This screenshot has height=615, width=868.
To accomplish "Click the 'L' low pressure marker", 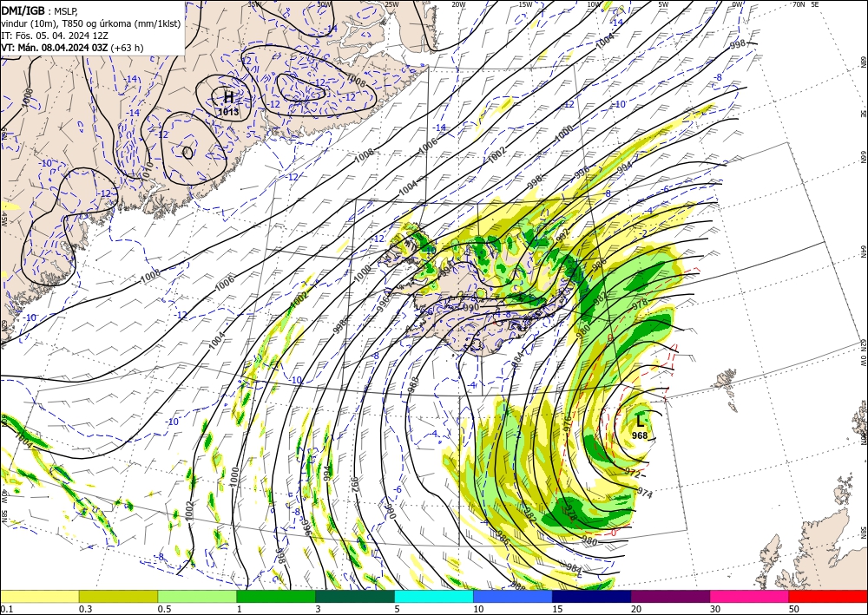I will pyautogui.click(x=641, y=420).
